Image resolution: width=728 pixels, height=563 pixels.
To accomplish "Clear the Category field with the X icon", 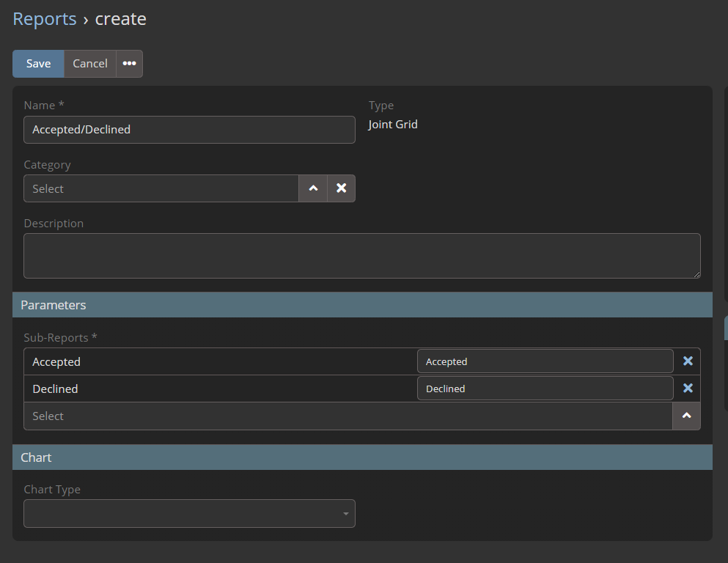I will (341, 188).
